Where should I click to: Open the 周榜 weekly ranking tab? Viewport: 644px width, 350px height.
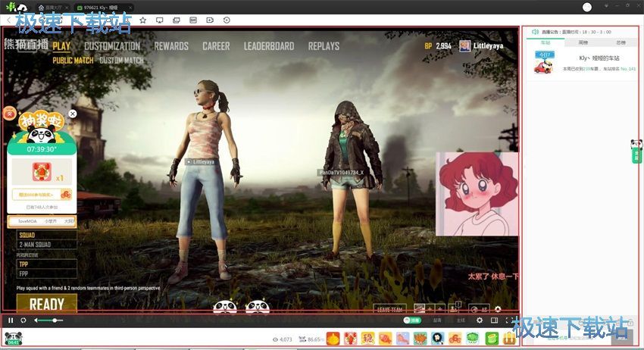click(583, 42)
